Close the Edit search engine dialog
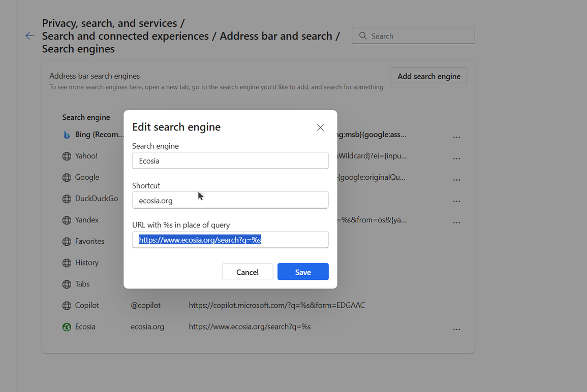This screenshot has width=587, height=392. 320,127
